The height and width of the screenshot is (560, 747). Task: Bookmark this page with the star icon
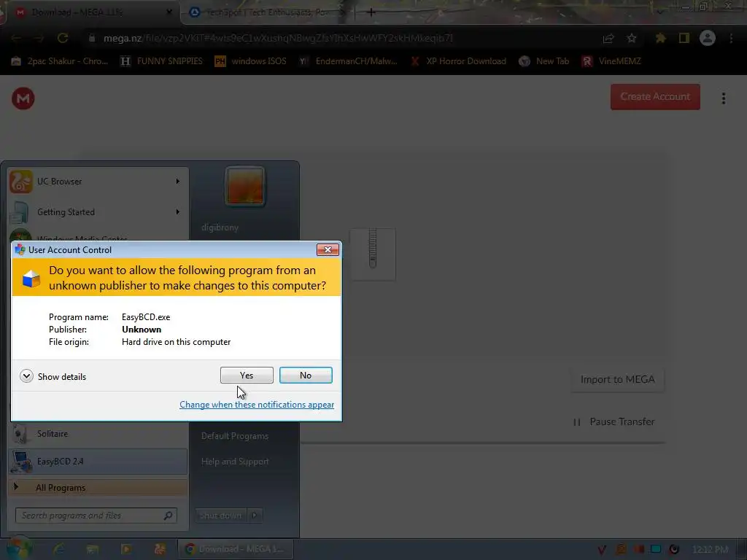(632, 38)
